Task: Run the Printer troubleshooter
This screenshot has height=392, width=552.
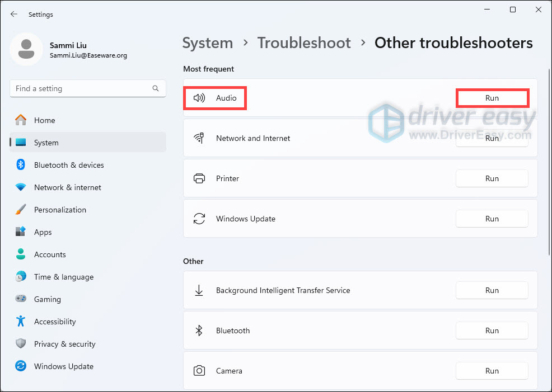Action: click(x=492, y=178)
